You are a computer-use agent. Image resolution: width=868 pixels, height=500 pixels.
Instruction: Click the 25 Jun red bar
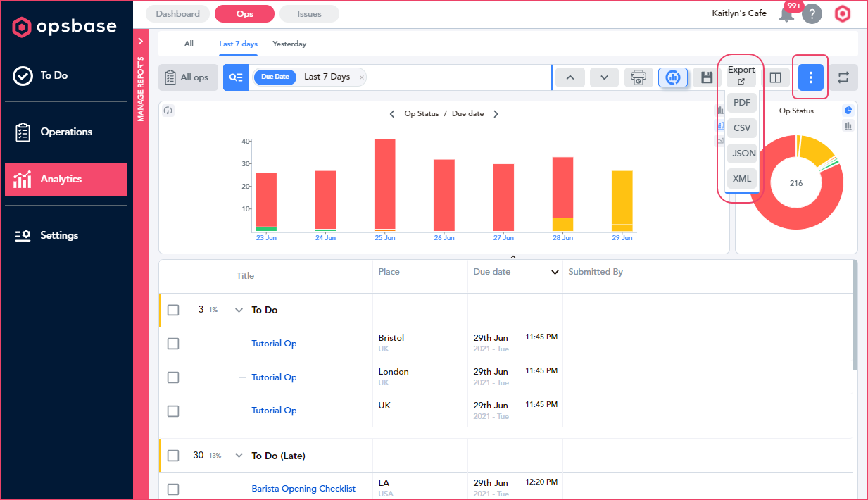tap(384, 184)
